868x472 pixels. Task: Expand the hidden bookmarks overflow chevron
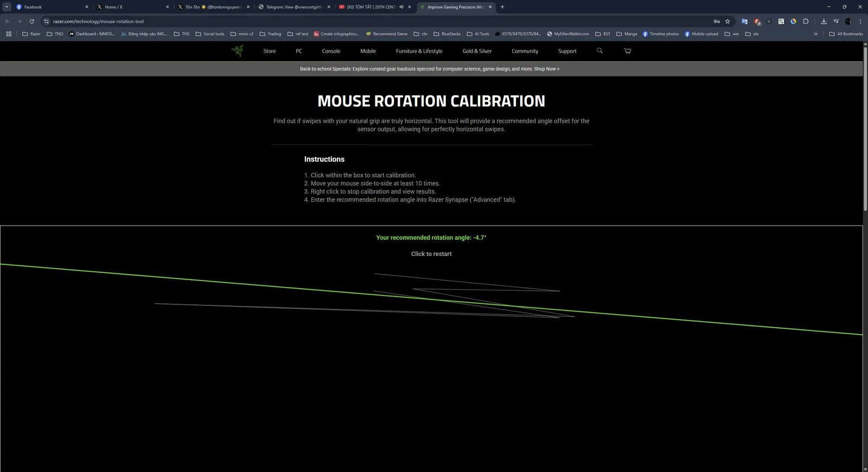click(x=815, y=34)
